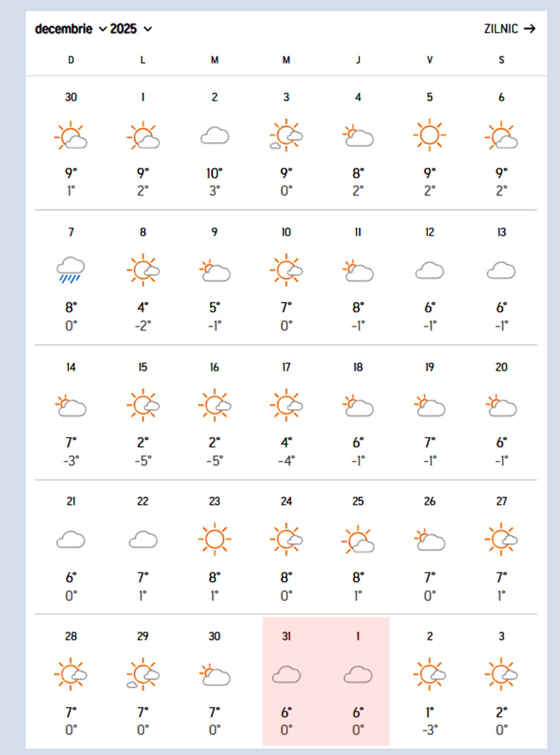
Task: Click the cloud icon on December 12
Action: (x=429, y=271)
